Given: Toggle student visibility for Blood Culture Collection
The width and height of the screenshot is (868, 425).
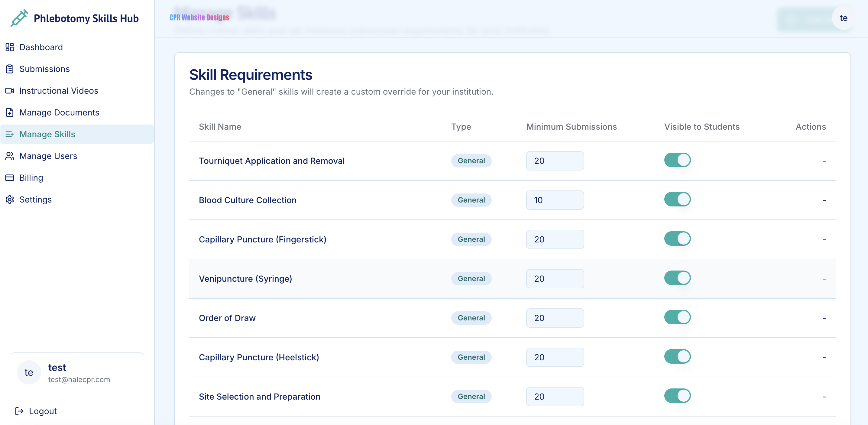Looking at the screenshot, I should click(677, 199).
